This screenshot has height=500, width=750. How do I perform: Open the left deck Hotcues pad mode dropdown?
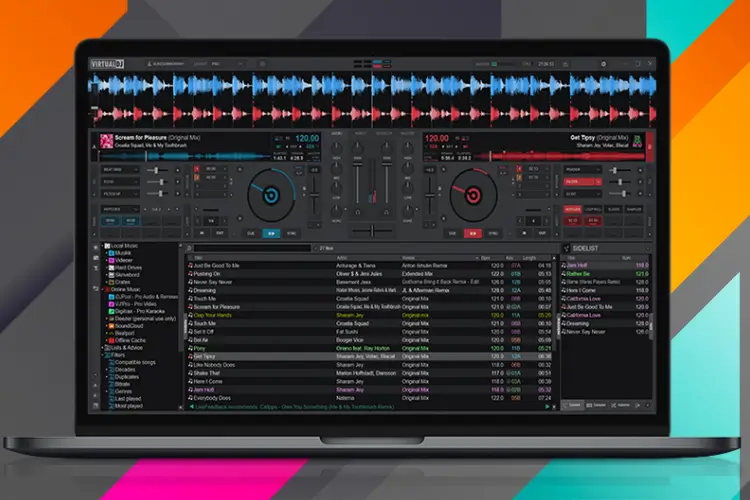[x=120, y=209]
